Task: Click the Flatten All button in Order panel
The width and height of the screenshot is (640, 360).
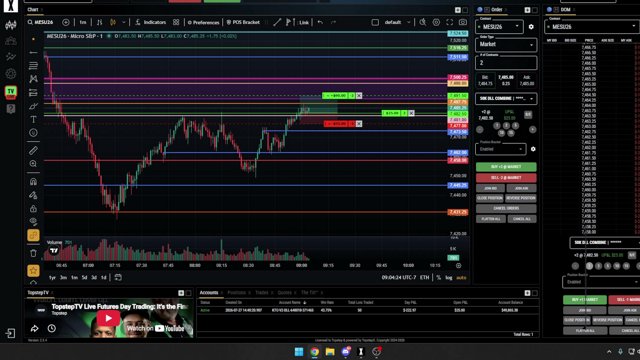Action: [491, 219]
